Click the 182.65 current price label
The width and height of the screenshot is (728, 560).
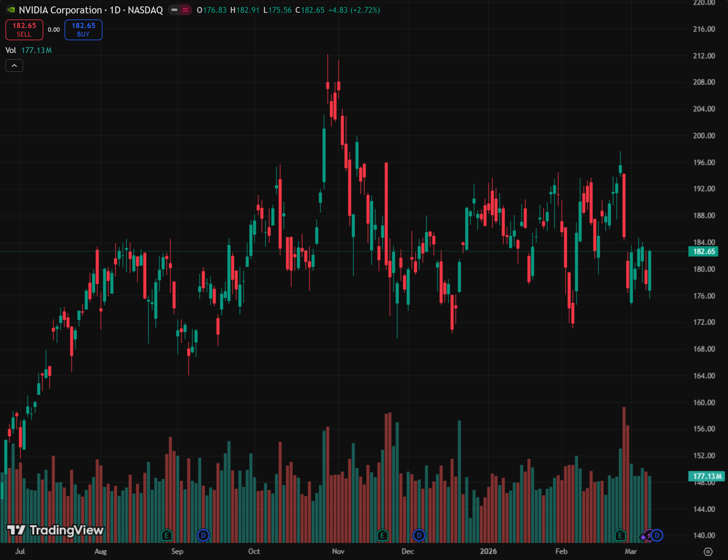pyautogui.click(x=704, y=252)
